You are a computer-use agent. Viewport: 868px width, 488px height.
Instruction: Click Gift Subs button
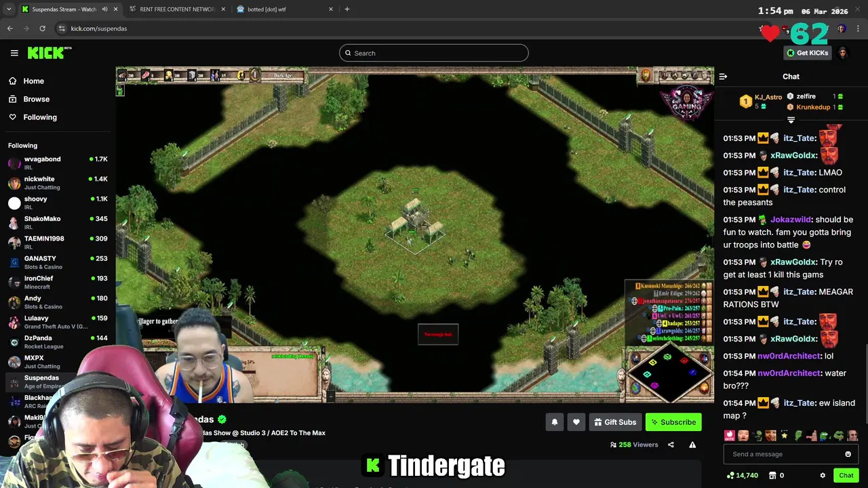[615, 422]
